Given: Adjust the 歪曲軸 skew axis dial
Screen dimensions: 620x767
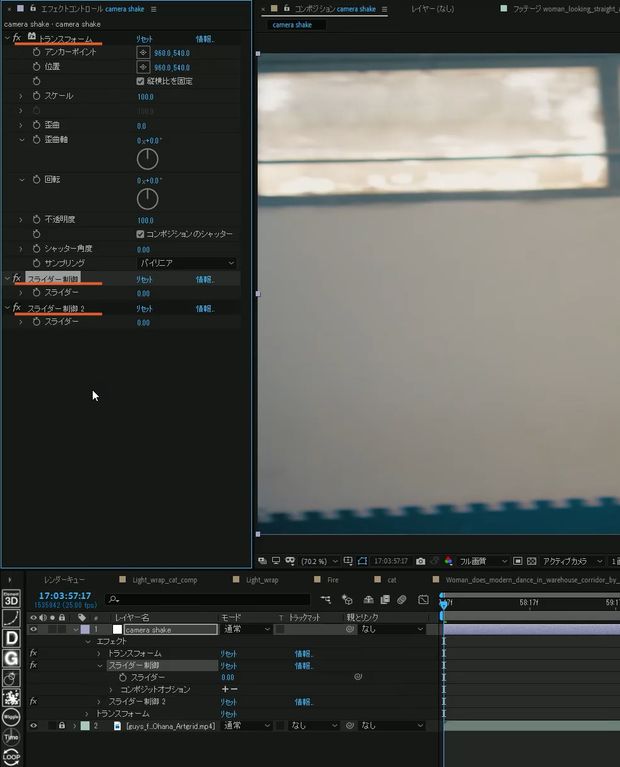Looking at the screenshot, I should tap(147, 159).
